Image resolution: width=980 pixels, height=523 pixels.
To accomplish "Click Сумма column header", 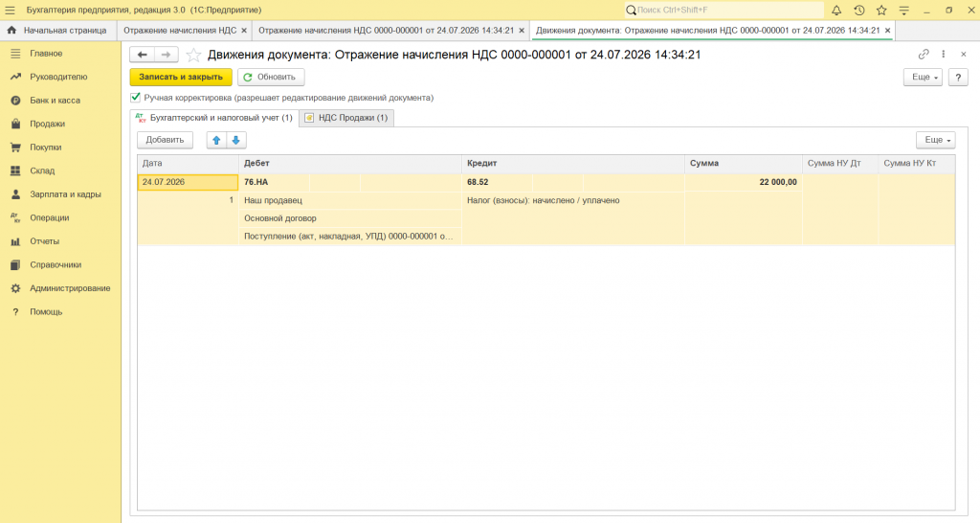I will coord(744,163).
